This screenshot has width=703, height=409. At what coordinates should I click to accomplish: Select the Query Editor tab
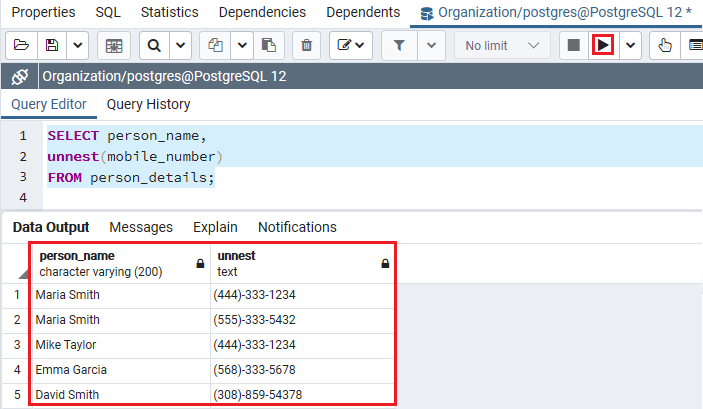[x=49, y=104]
